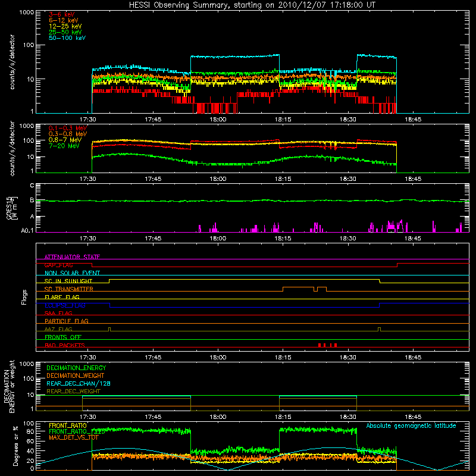Click the MAX_DET_VS_TOT legend entry
Screen dimensions: 476x476
pos(74,437)
